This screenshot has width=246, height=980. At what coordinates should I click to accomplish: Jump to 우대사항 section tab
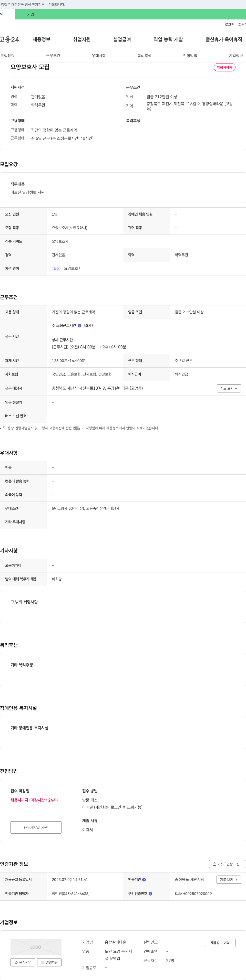pyautogui.click(x=99, y=56)
